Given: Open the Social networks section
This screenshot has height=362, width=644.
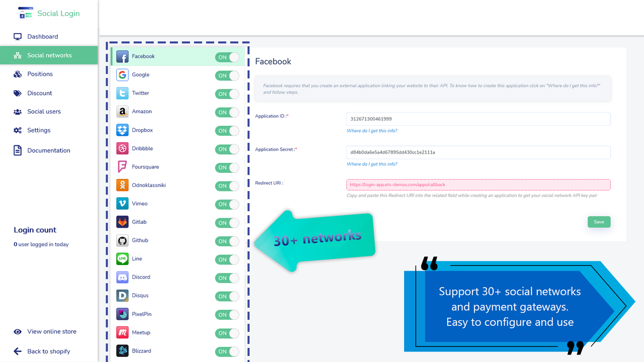Looking at the screenshot, I should 48,55.
